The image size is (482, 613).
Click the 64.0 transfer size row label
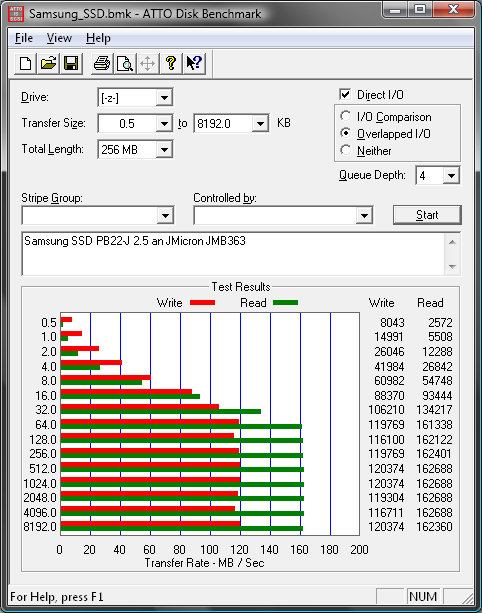[46, 425]
